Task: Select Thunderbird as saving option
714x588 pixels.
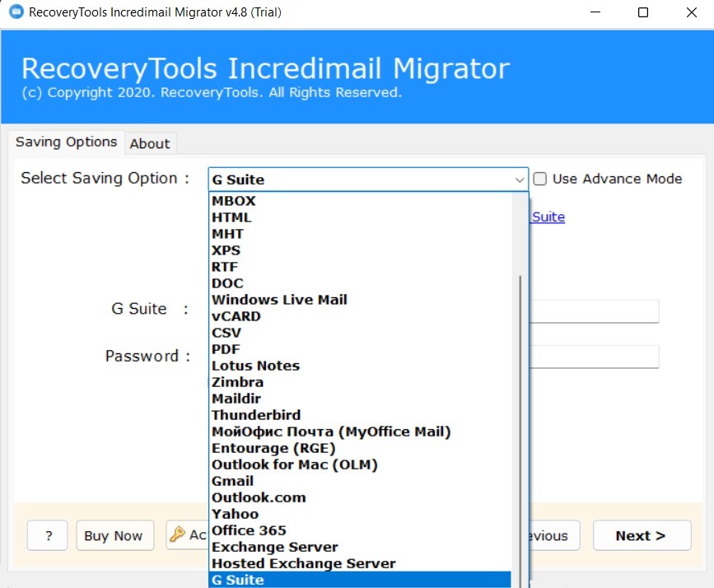Action: (256, 415)
